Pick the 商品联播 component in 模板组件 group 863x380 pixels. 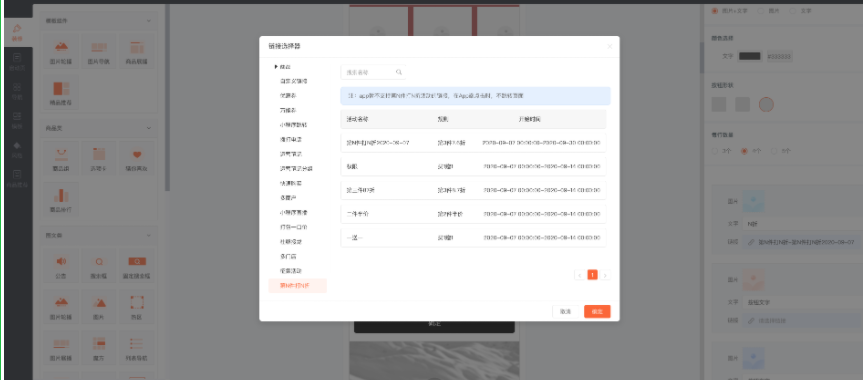click(137, 52)
